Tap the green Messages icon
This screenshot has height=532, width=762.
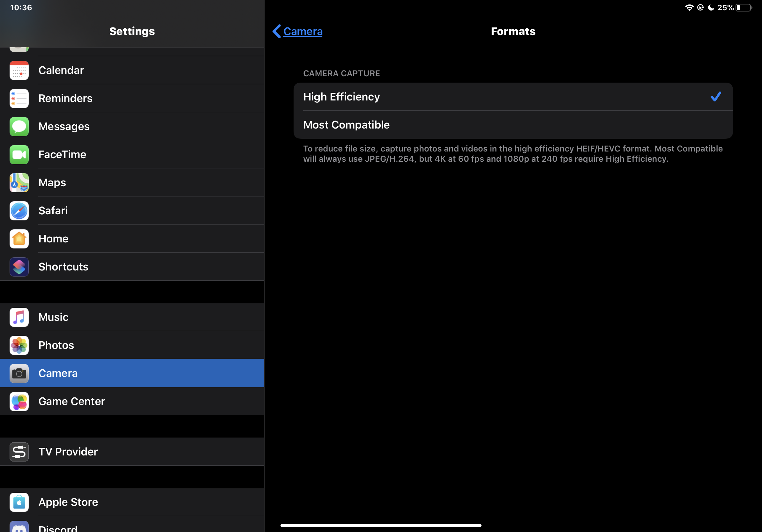19,126
